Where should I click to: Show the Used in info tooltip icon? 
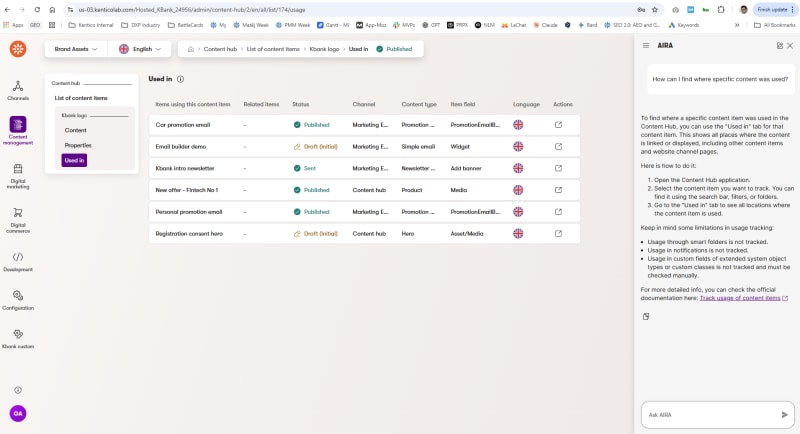(181, 78)
